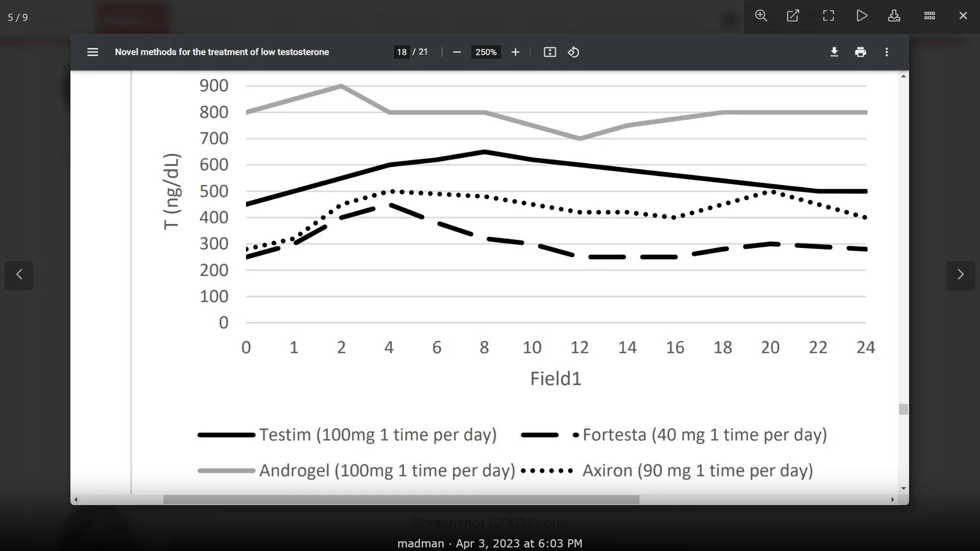Download the PDF document
The image size is (980, 551).
835,52
